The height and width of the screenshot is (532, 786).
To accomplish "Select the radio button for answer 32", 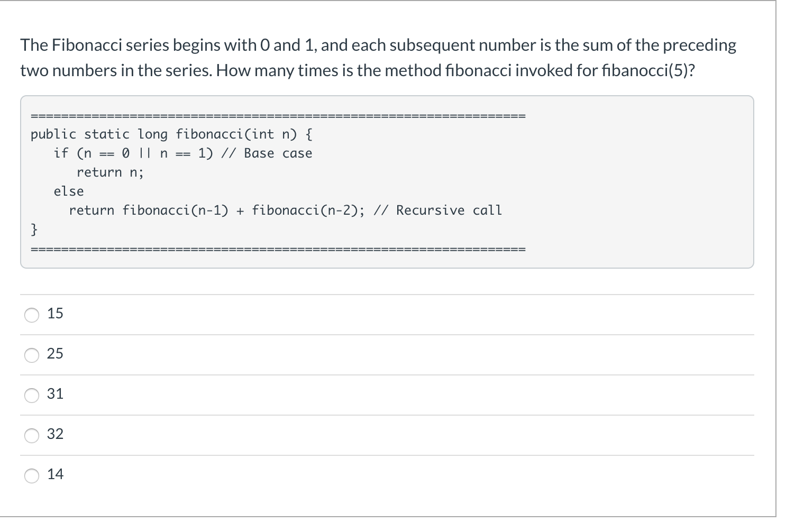I will coord(32,435).
